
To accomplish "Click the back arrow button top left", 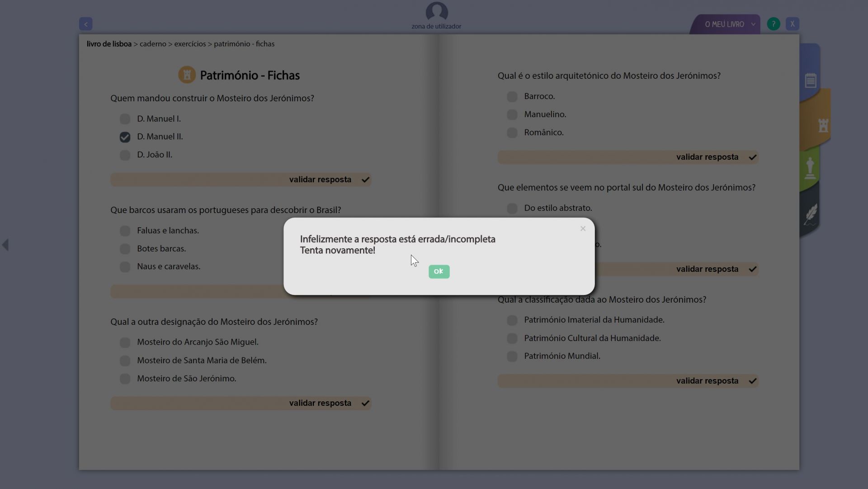I will click(86, 24).
